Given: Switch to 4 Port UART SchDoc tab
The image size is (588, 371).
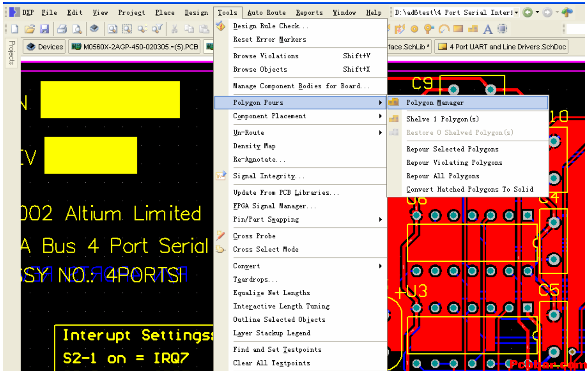Looking at the screenshot, I should (x=502, y=47).
